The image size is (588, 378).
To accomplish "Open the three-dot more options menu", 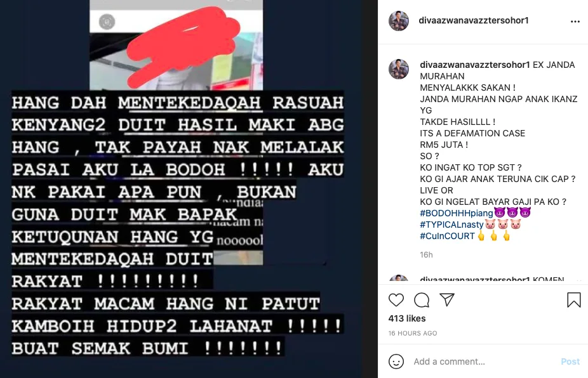I will (575, 22).
